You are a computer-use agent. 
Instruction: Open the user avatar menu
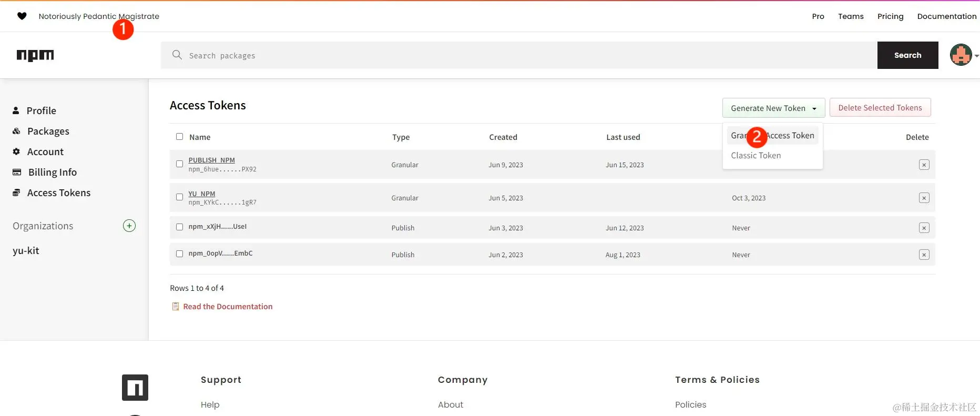point(961,55)
